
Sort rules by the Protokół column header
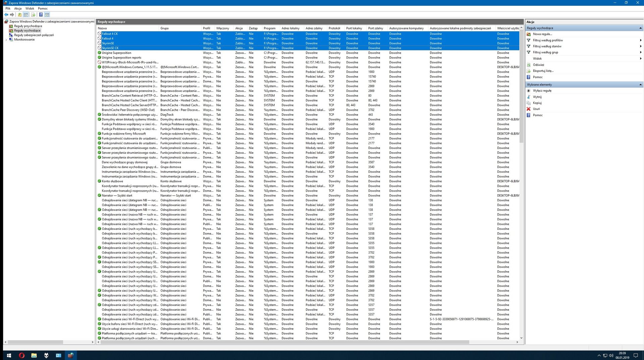coord(336,28)
